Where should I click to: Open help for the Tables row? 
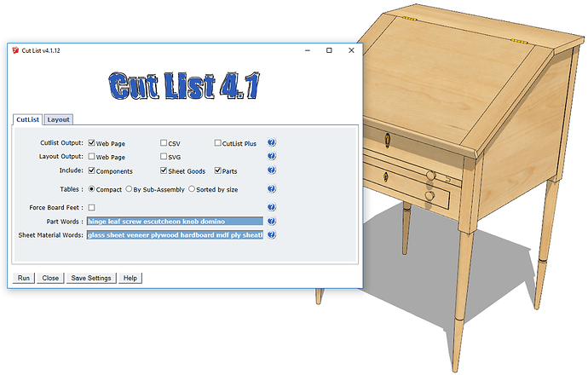(272, 188)
